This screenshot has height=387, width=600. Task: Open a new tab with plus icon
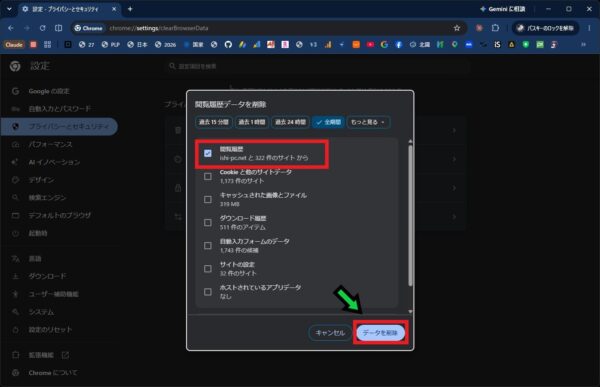(x=130, y=9)
